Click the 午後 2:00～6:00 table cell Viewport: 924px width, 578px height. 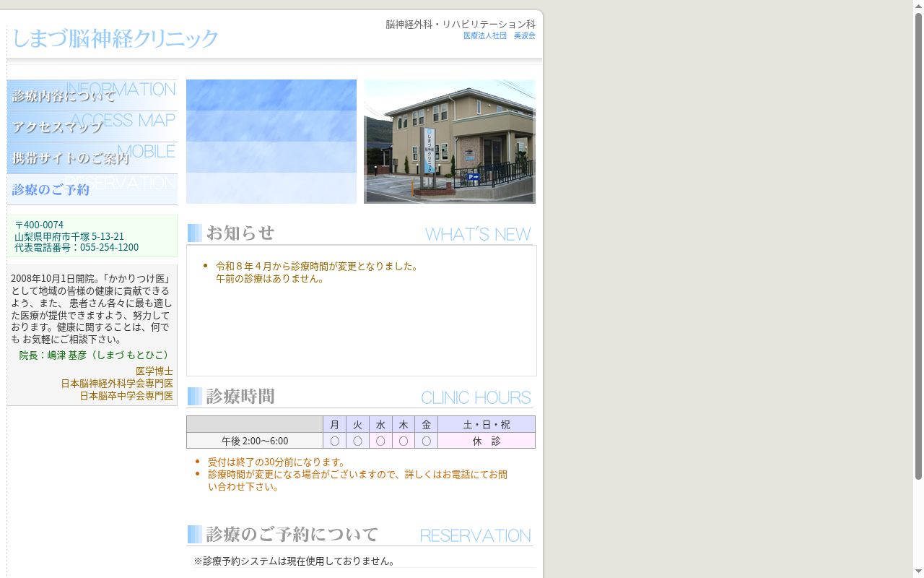click(x=255, y=441)
